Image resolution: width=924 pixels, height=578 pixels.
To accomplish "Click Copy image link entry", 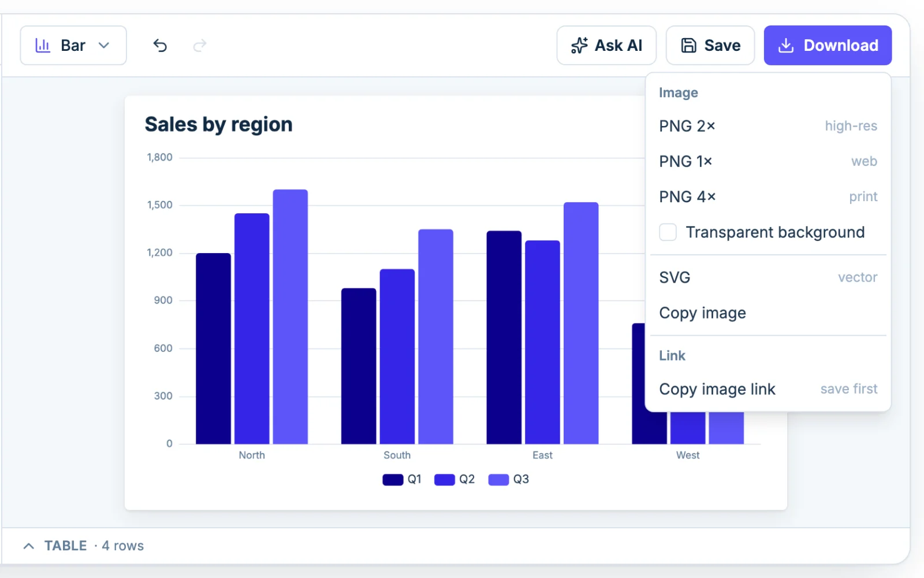I will 768,389.
